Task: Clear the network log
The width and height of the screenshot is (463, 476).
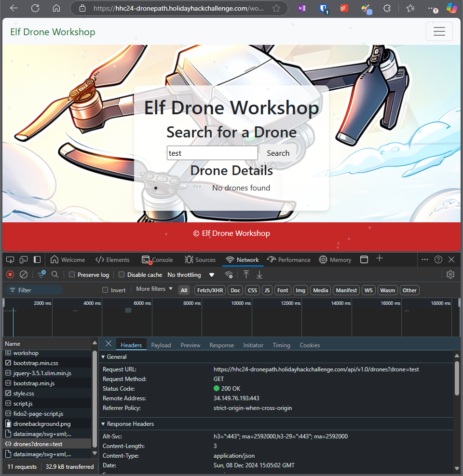Action: pyautogui.click(x=23, y=274)
